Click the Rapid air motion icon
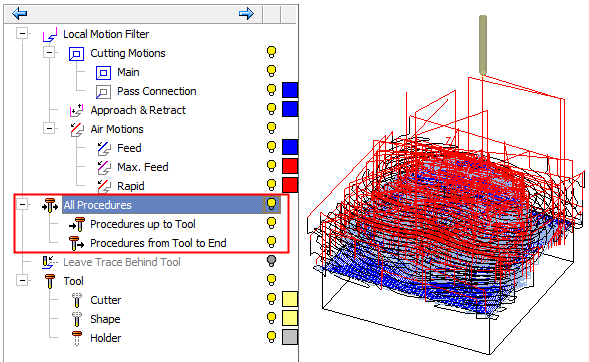The width and height of the screenshot is (589, 362). (x=104, y=186)
